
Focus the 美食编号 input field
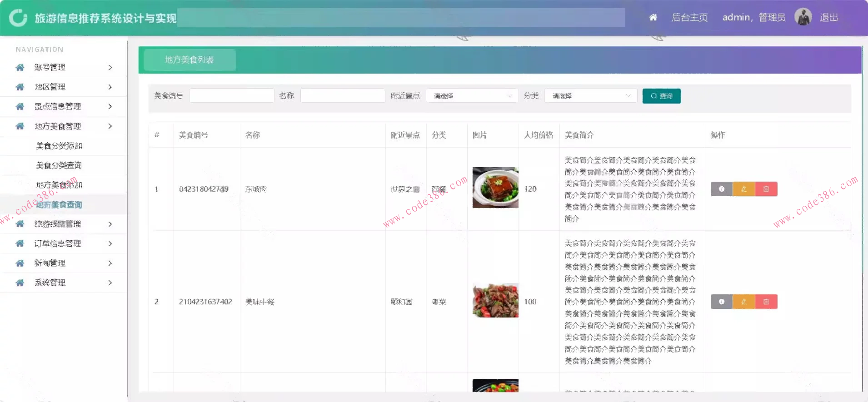pyautogui.click(x=231, y=95)
